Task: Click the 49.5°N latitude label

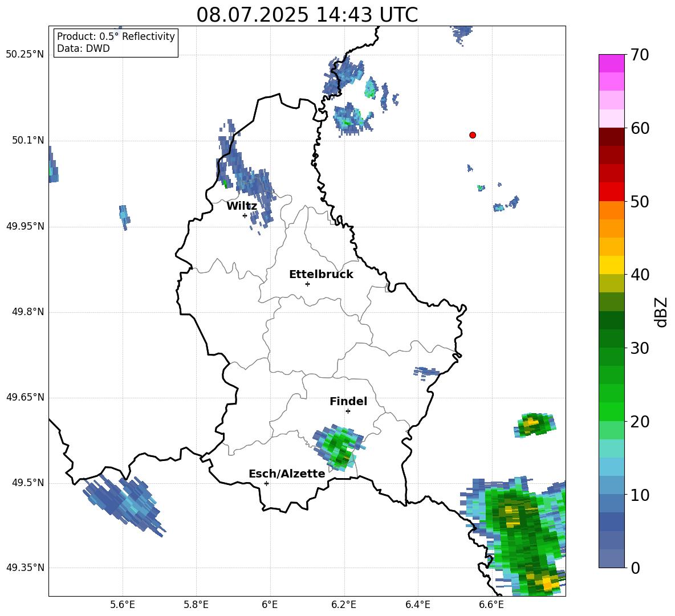Action: [28, 483]
